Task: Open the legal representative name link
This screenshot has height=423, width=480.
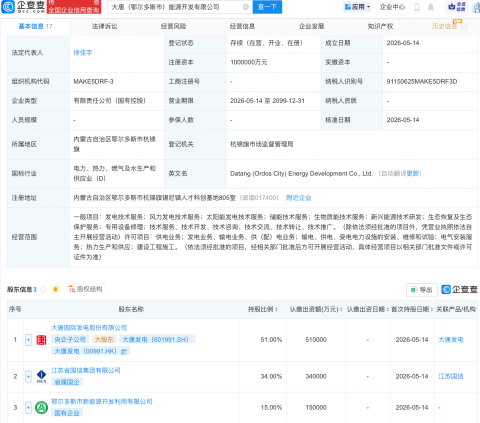Action: (83, 53)
